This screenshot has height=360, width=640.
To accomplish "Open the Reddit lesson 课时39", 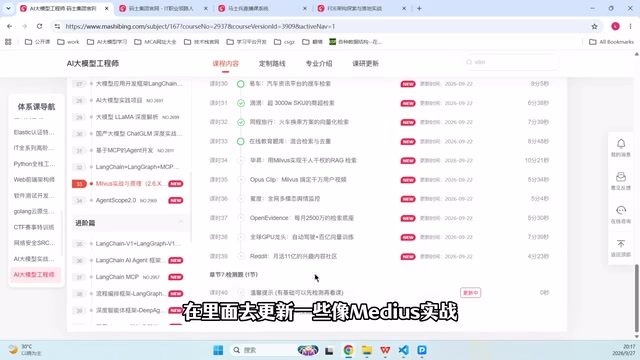I will (293, 256).
